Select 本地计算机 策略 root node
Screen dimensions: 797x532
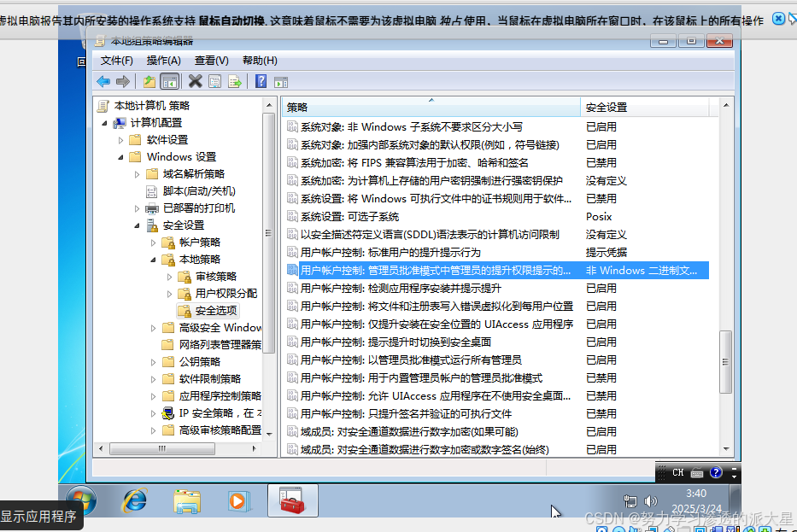pos(151,106)
